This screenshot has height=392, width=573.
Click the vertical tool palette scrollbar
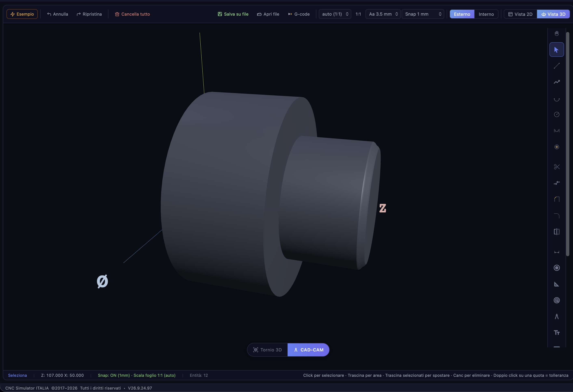tap(568, 144)
